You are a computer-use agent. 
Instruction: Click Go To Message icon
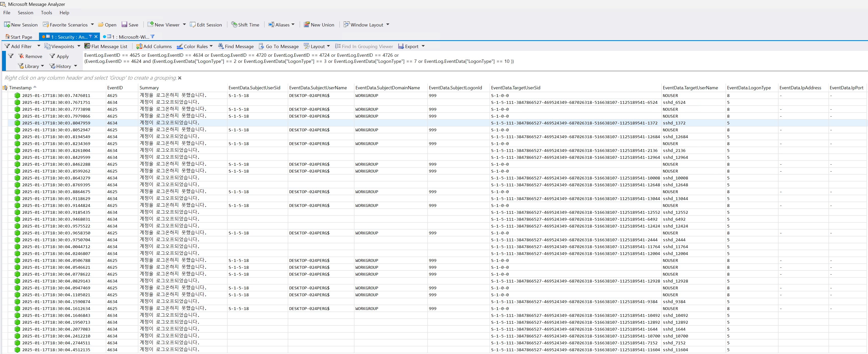pos(261,46)
